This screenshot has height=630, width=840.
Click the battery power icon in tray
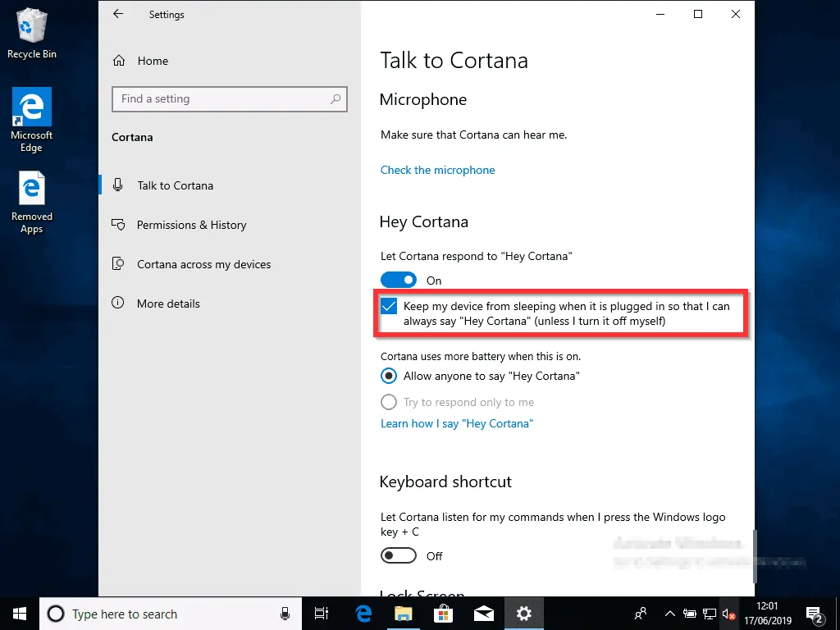689,614
